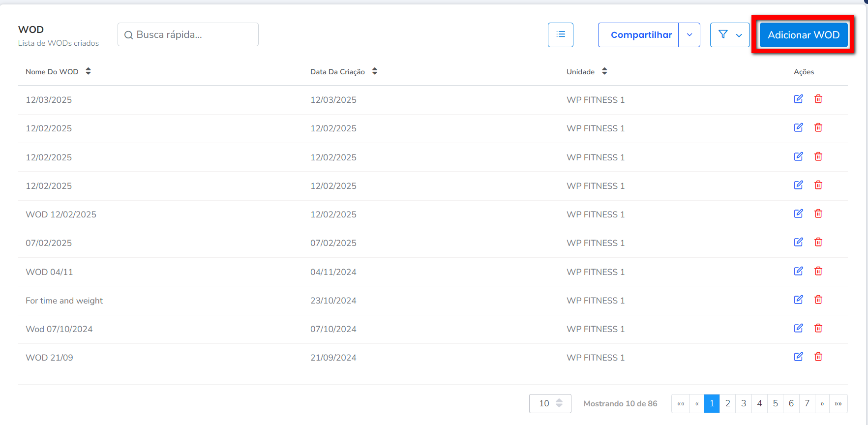Viewport: 868px width, 425px height.
Task: Delete the 07/02/2025 WOD row
Action: coord(818,242)
